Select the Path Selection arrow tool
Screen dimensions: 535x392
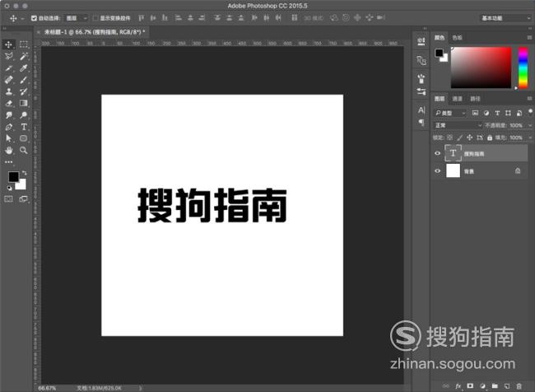[x=9, y=138]
